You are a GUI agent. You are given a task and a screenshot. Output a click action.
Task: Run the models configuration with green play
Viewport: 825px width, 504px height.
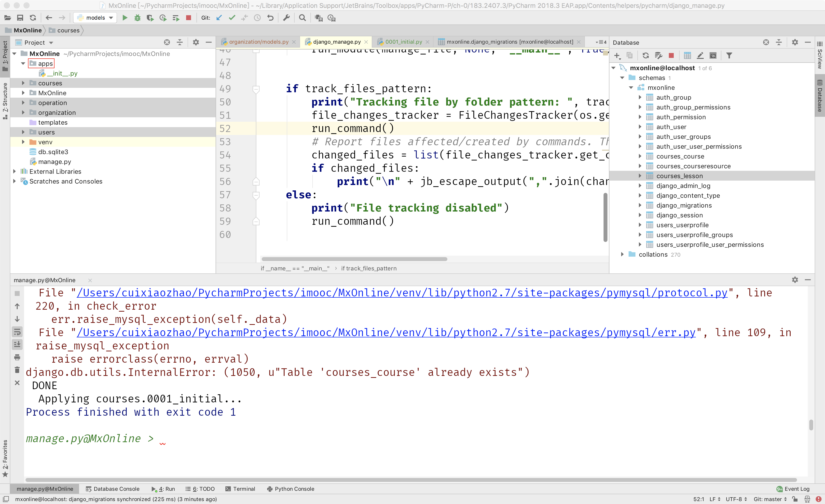[x=125, y=18]
